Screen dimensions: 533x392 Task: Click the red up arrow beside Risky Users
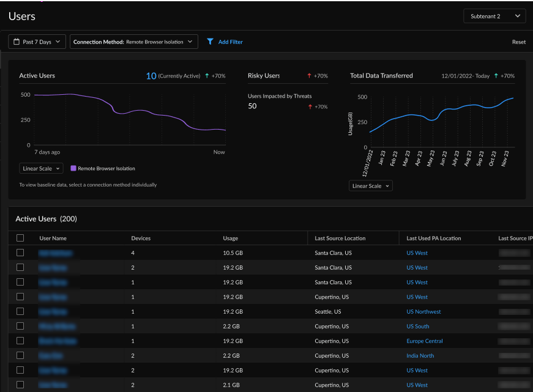tap(309, 76)
